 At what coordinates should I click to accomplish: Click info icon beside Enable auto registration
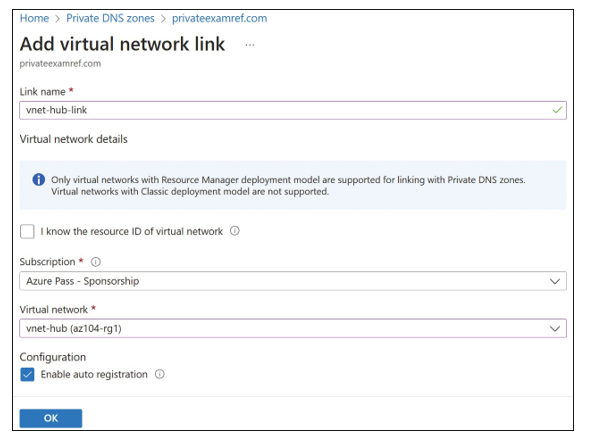point(160,374)
